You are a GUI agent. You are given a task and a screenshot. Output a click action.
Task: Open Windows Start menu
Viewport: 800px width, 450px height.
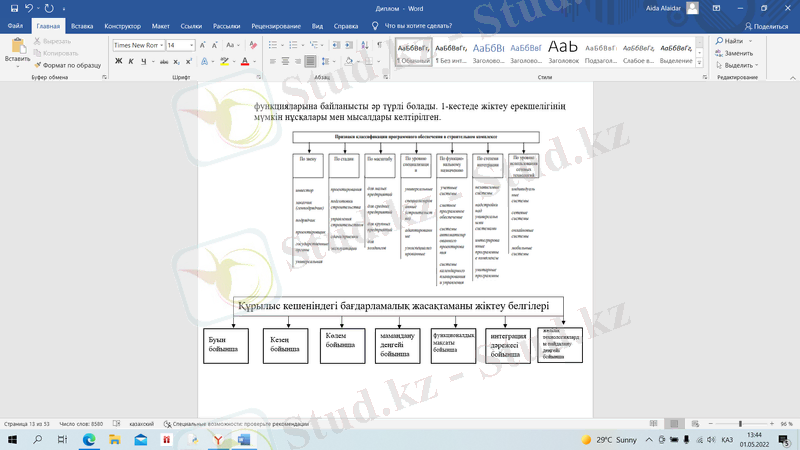click(12, 439)
